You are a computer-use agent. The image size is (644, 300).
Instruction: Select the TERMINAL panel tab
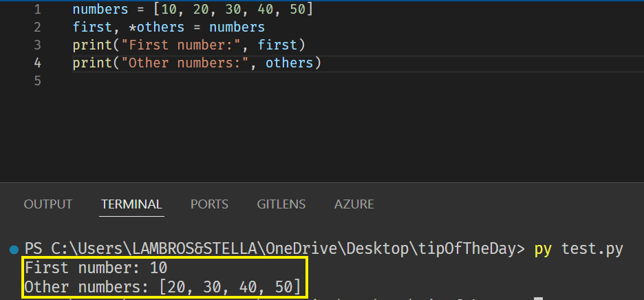131,204
